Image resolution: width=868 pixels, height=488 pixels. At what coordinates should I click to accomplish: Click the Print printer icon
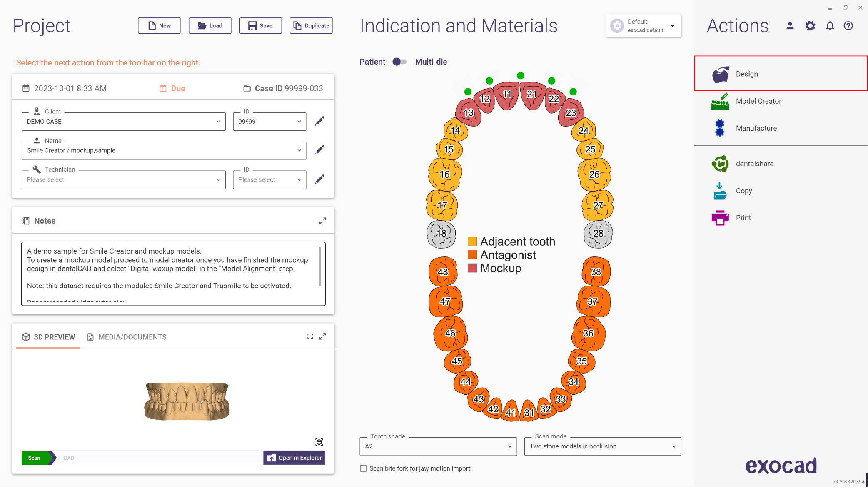[720, 218]
